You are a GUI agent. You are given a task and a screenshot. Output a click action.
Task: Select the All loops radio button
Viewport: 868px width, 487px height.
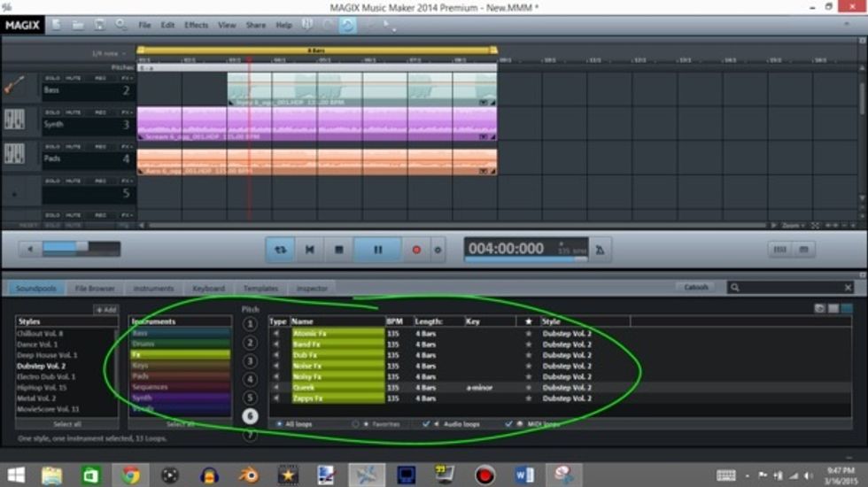pos(279,424)
